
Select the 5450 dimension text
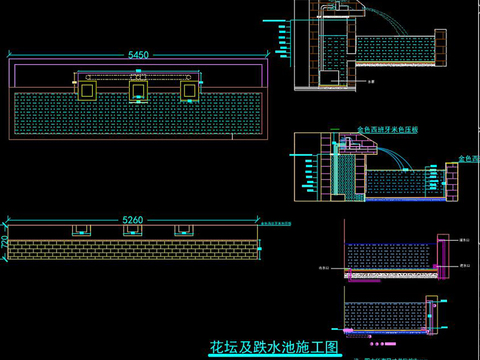coord(138,55)
